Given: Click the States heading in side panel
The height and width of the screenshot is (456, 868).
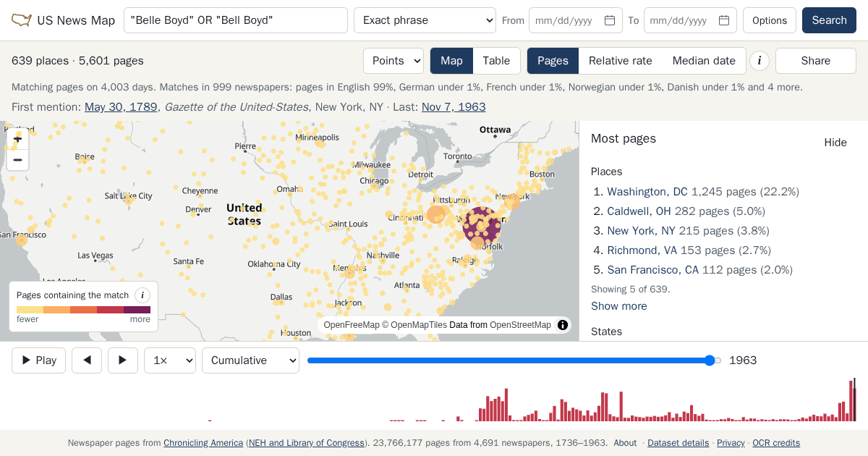Looking at the screenshot, I should 606,332.
